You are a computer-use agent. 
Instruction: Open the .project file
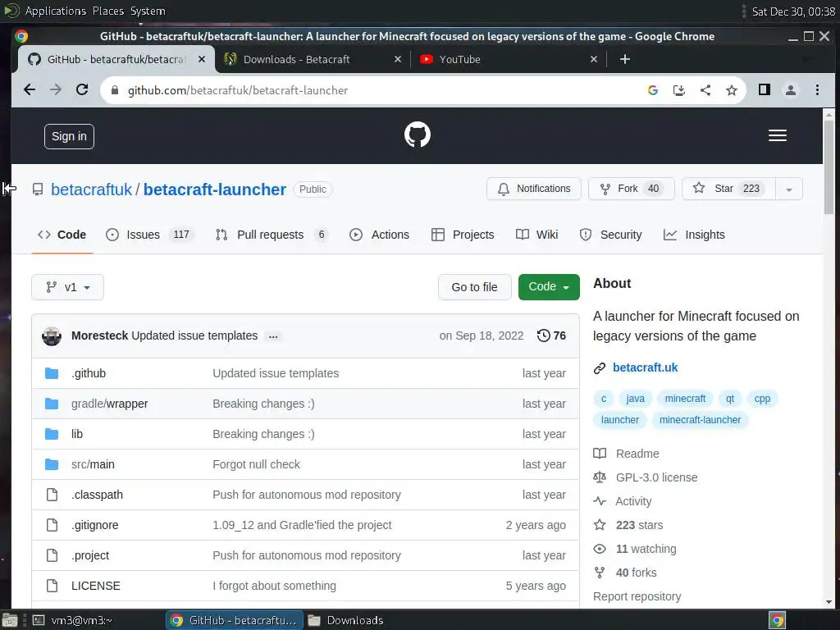[90, 555]
